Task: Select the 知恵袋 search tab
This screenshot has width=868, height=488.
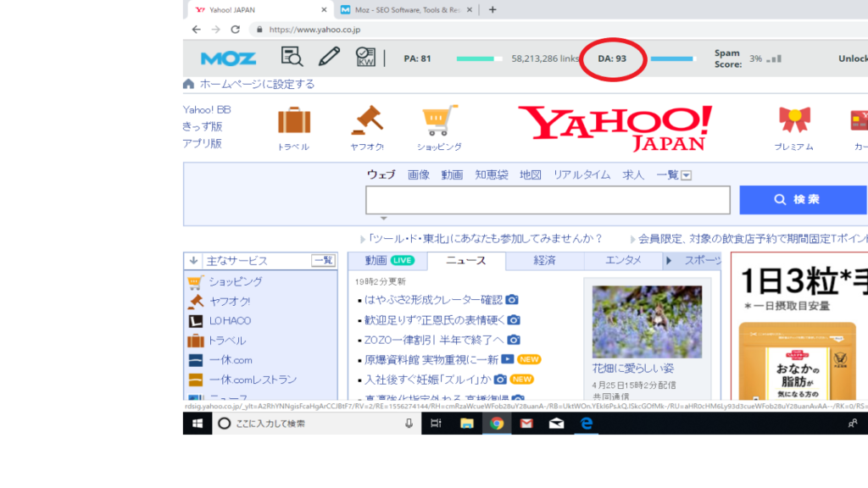Action: [x=492, y=175]
